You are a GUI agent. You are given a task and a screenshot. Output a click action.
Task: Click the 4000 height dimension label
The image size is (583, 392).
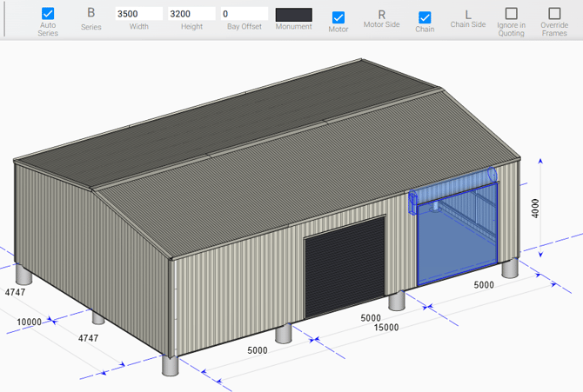point(535,209)
